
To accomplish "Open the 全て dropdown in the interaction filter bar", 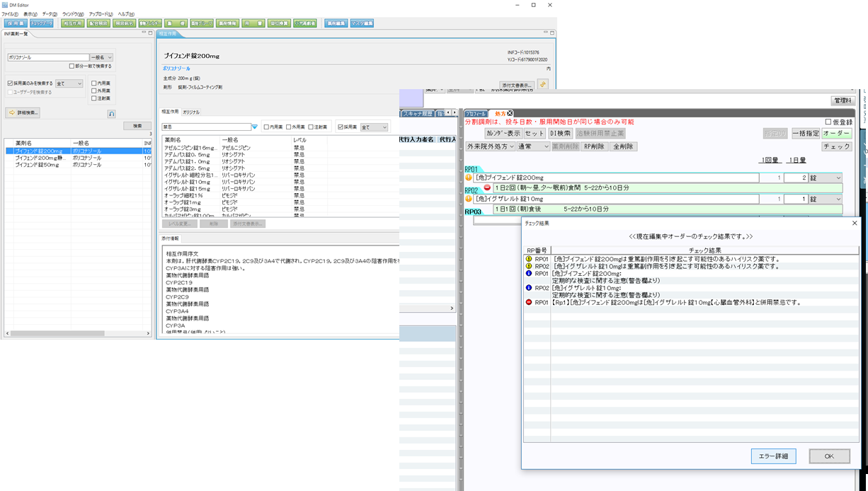I will [374, 127].
